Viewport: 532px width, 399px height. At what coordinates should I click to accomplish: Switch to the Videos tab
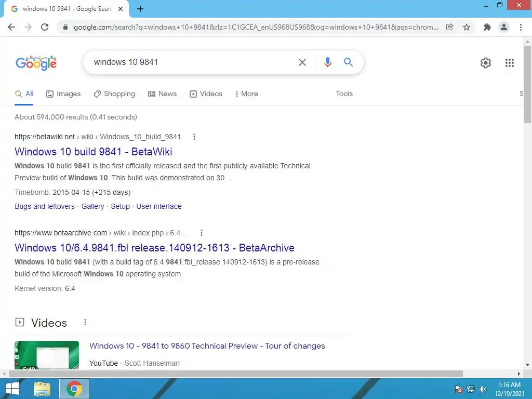(x=206, y=94)
